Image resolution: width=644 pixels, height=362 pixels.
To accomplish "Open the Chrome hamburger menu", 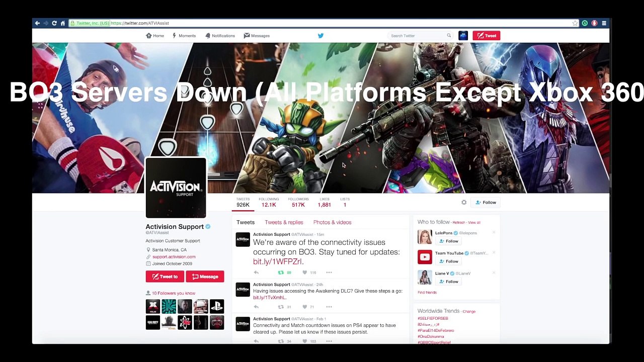I will [604, 23].
